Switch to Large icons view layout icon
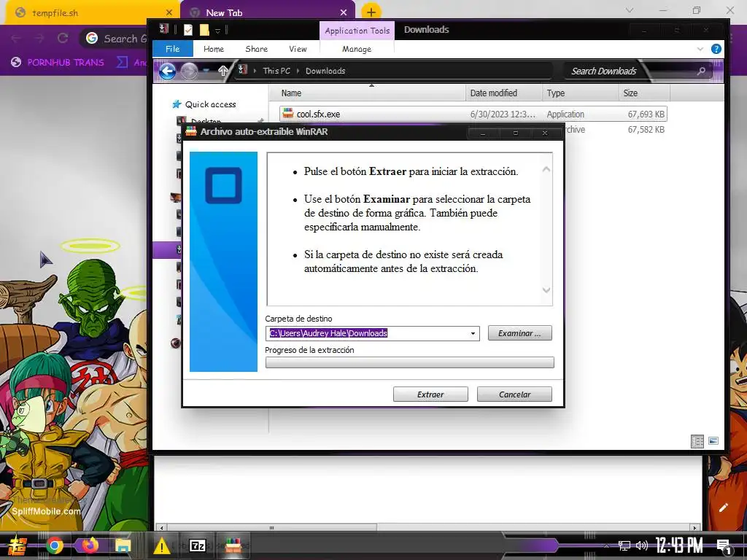747x560 pixels. 713,441
